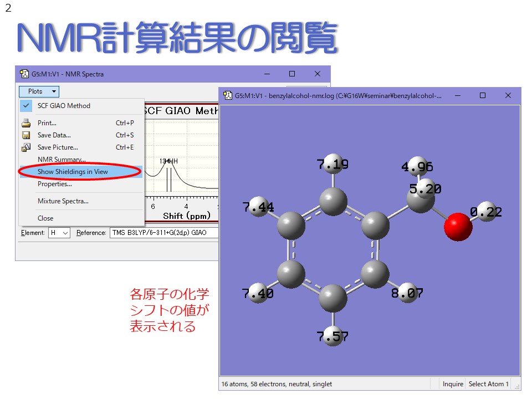Minimize the NMR Spectra window
Image resolution: width=532 pixels, height=399 pixels.
[x=267, y=74]
